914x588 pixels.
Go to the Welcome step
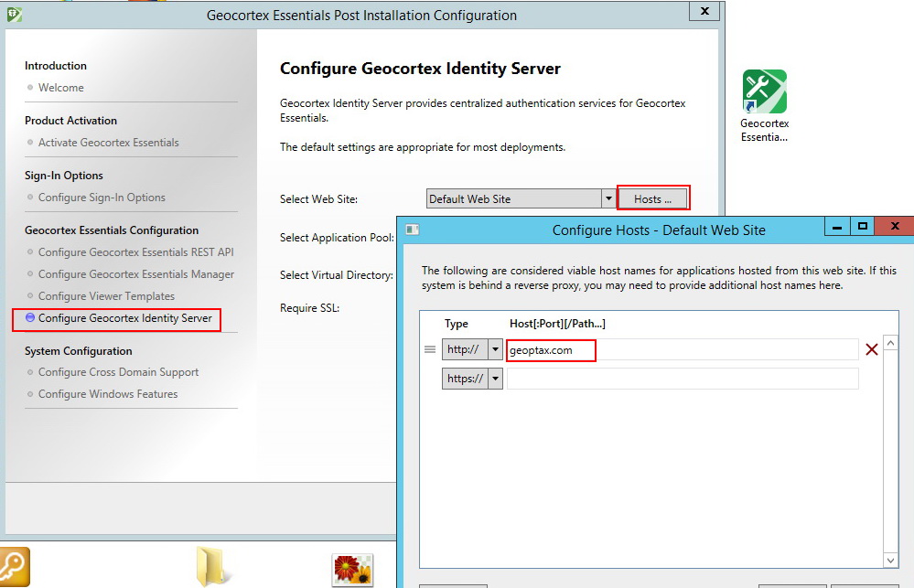click(60, 88)
